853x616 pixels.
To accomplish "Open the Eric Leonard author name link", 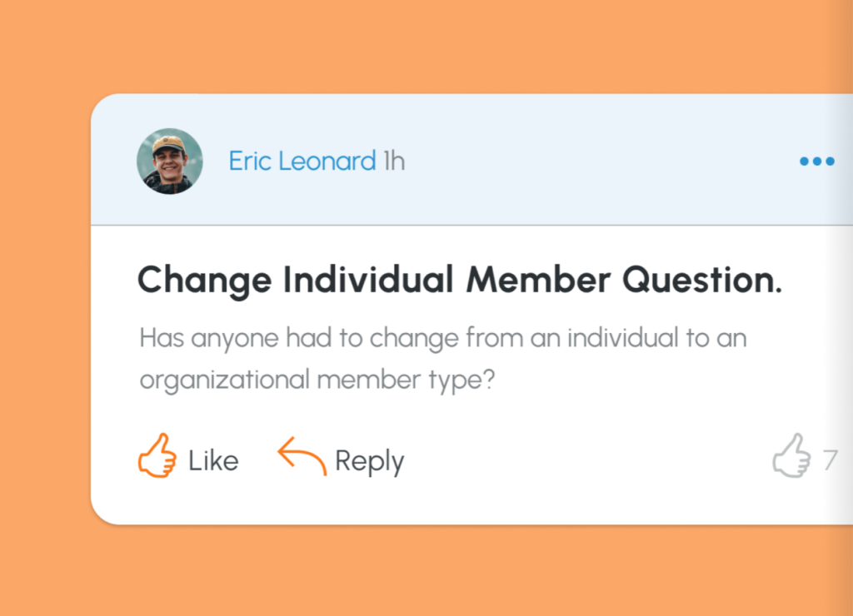I will click(x=302, y=161).
